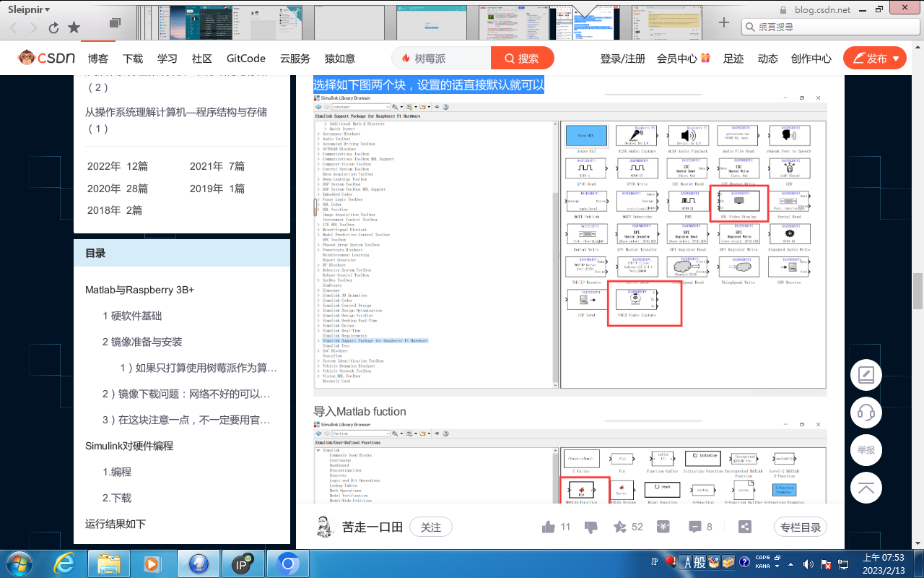
Task: Open the 博客 navigation item
Action: coord(98,59)
